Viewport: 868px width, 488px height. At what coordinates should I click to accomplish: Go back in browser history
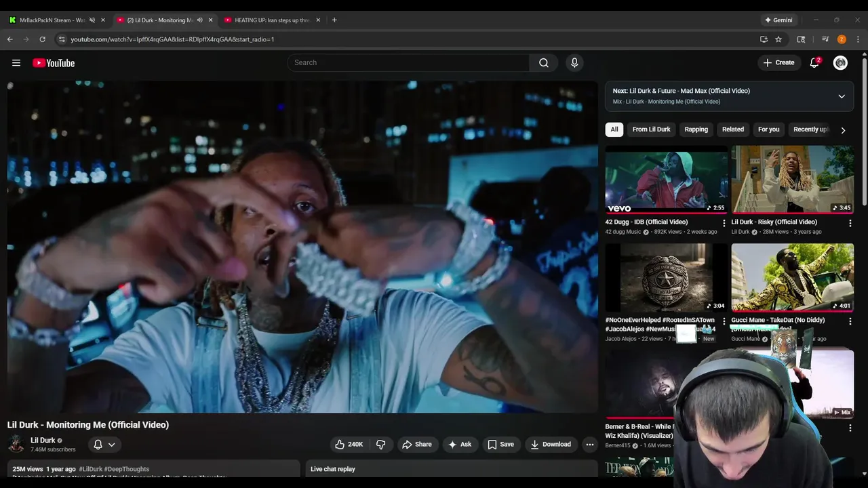9,39
